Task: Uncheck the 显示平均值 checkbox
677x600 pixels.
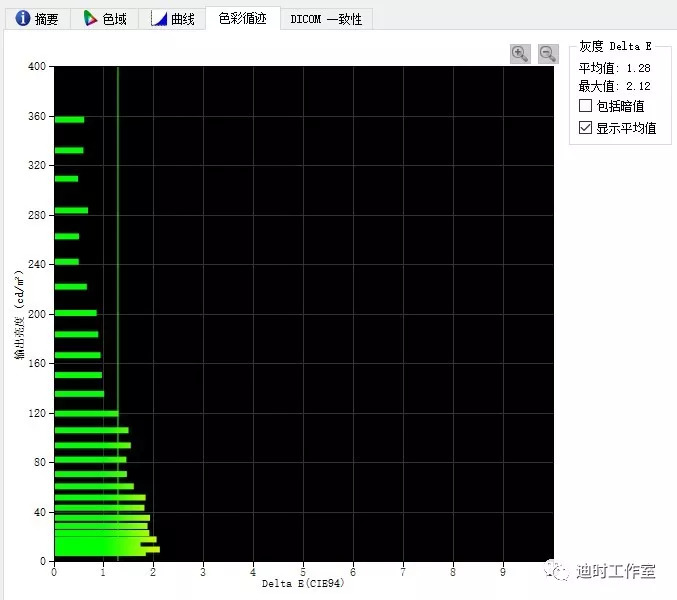Action: point(585,128)
